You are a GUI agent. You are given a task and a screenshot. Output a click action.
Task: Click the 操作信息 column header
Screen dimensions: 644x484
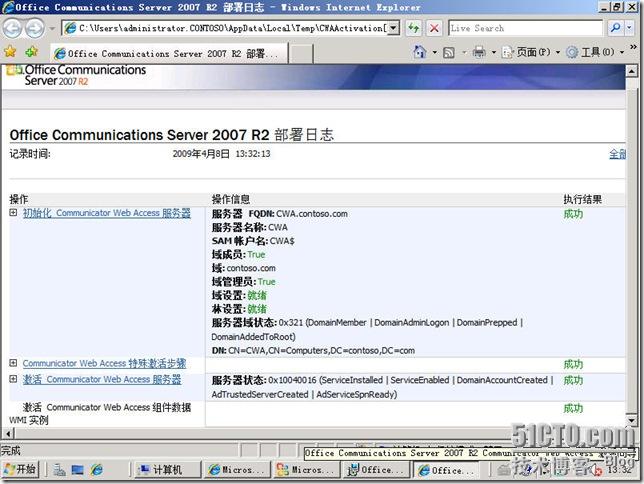(231, 199)
